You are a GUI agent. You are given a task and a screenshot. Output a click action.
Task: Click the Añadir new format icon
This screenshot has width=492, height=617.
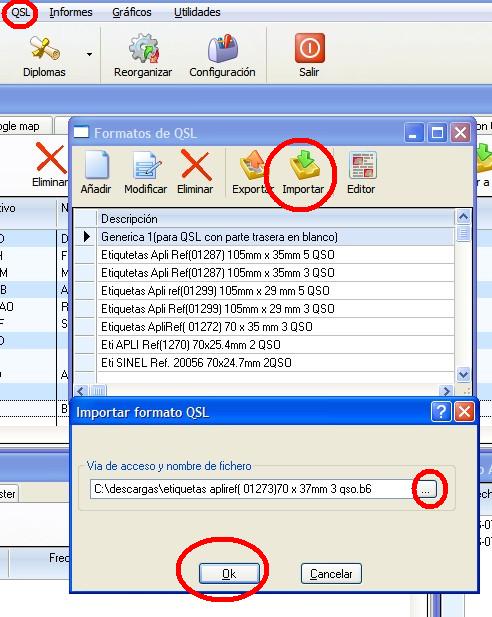[96, 165]
